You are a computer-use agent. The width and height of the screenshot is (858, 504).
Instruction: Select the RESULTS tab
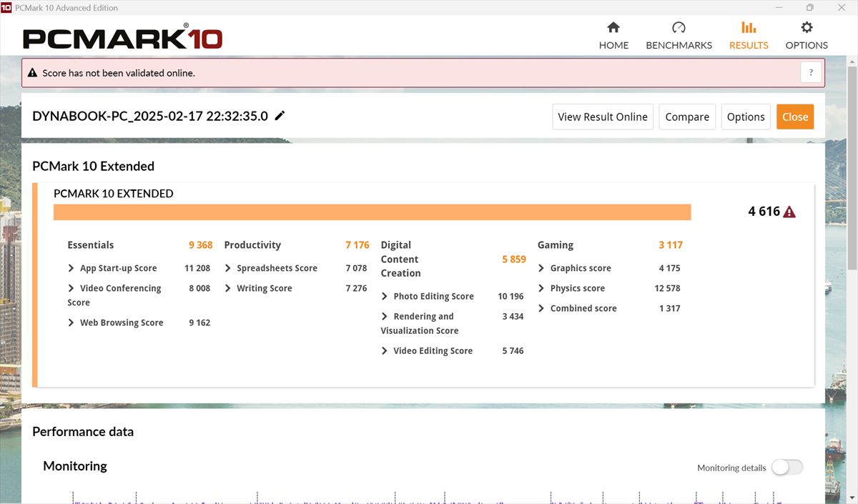pyautogui.click(x=749, y=36)
